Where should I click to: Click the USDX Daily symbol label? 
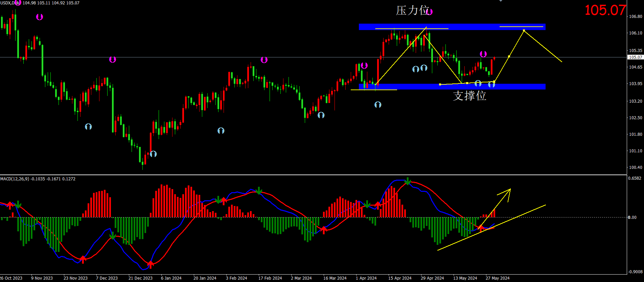pos(10,3)
